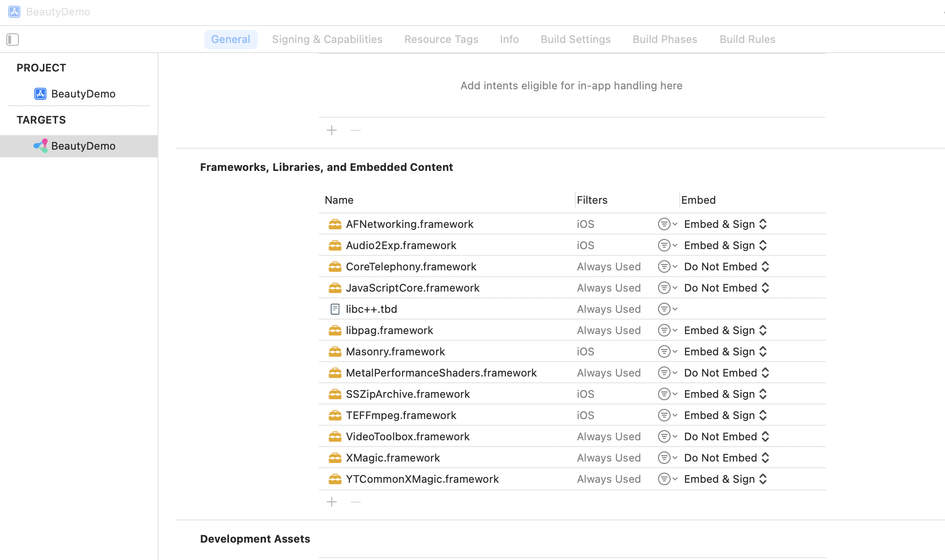The height and width of the screenshot is (560, 945).
Task: Switch to the Build Settings tab
Action: click(x=575, y=40)
